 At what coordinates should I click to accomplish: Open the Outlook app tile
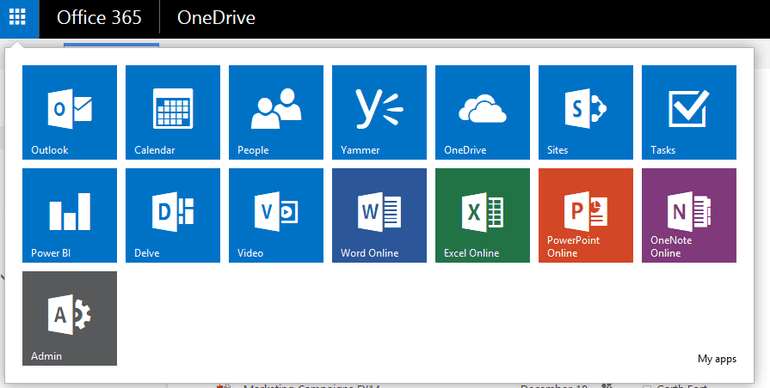[x=70, y=112]
